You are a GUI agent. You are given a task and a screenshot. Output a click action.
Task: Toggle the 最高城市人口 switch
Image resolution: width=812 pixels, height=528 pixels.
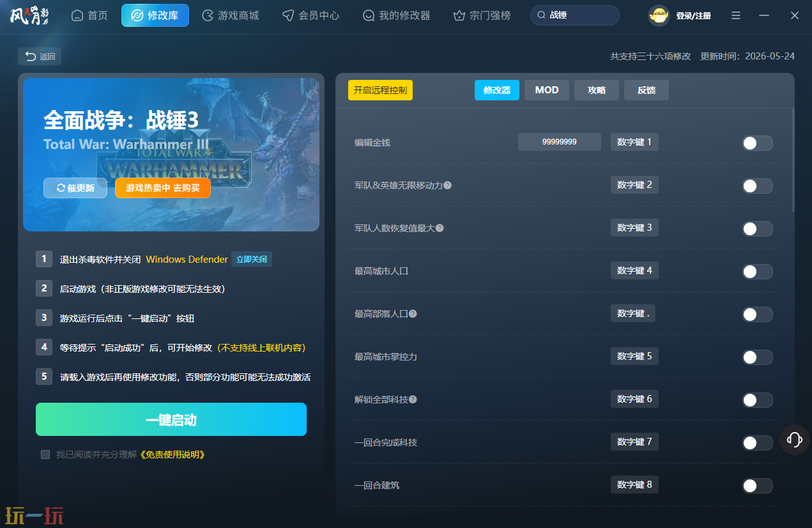click(757, 272)
